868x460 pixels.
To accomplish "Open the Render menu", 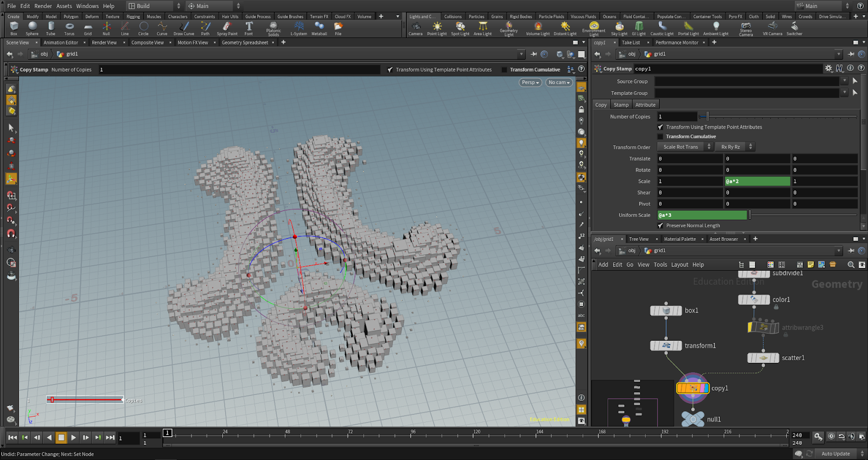I will pos(43,6).
